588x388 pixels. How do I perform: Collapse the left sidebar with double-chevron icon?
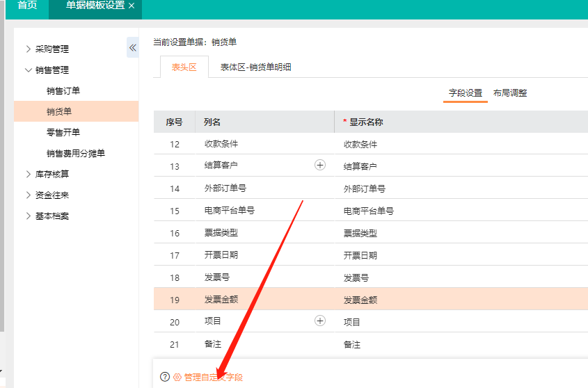pos(133,47)
